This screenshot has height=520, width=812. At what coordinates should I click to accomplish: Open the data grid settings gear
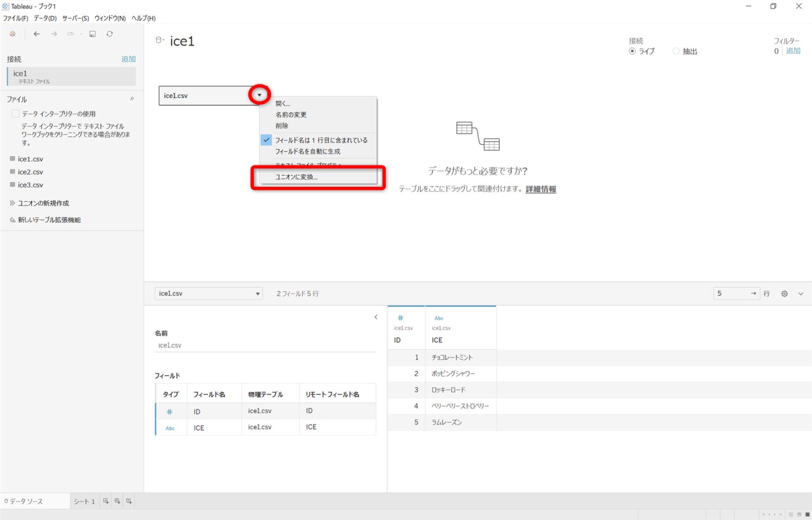(x=784, y=293)
